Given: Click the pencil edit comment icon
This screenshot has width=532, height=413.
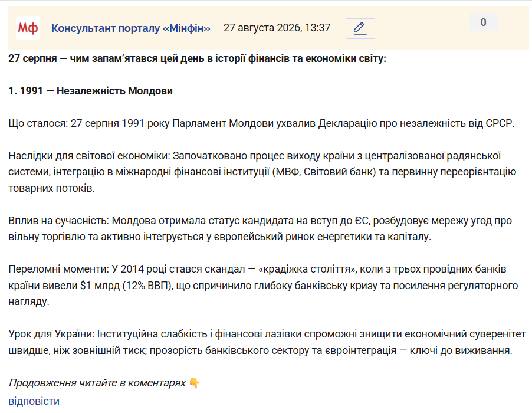Looking at the screenshot, I should coord(360,28).
